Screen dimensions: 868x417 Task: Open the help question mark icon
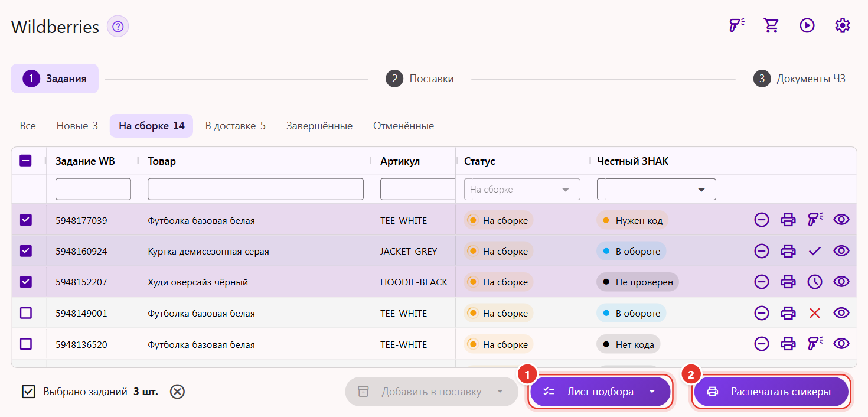point(118,27)
